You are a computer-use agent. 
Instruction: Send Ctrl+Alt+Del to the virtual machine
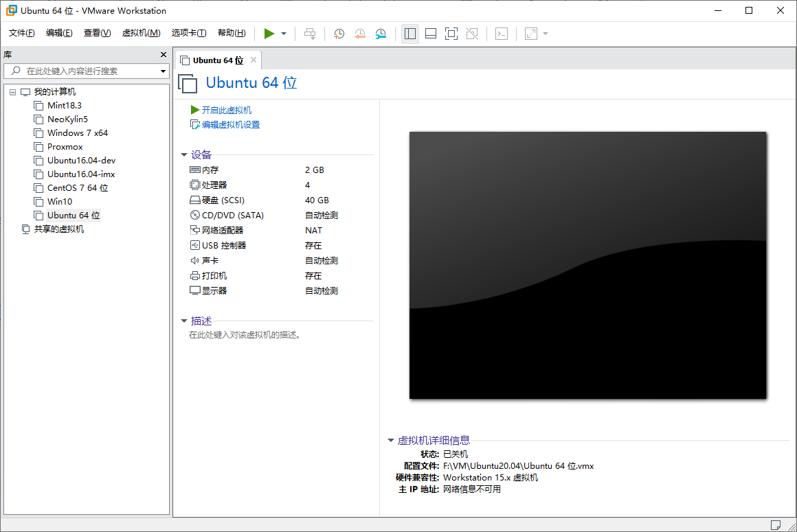(x=310, y=33)
